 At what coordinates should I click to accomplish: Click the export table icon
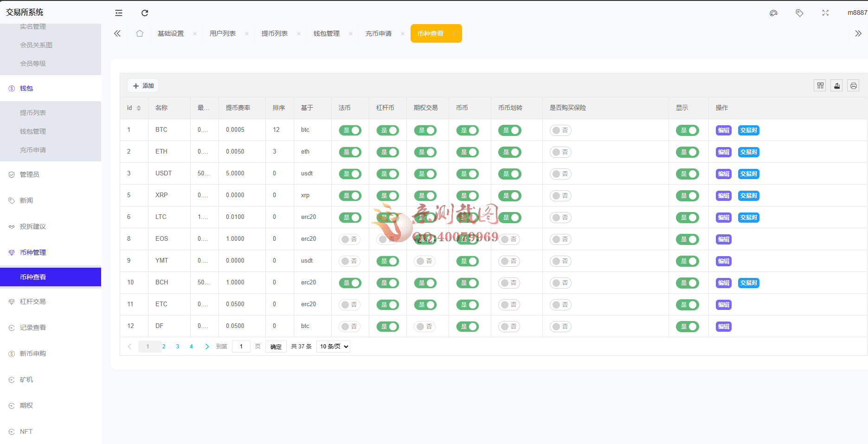point(836,86)
